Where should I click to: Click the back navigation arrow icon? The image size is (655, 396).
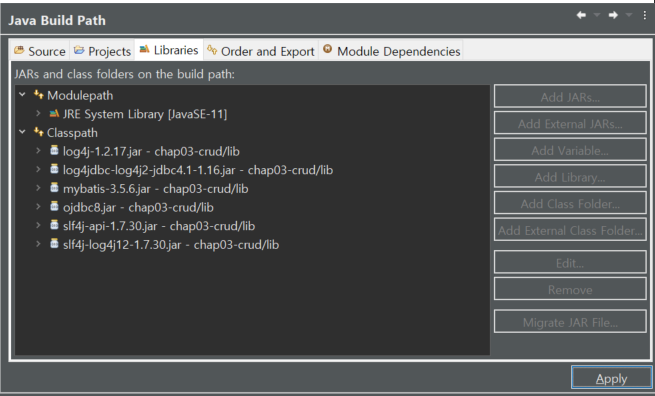[581, 15]
